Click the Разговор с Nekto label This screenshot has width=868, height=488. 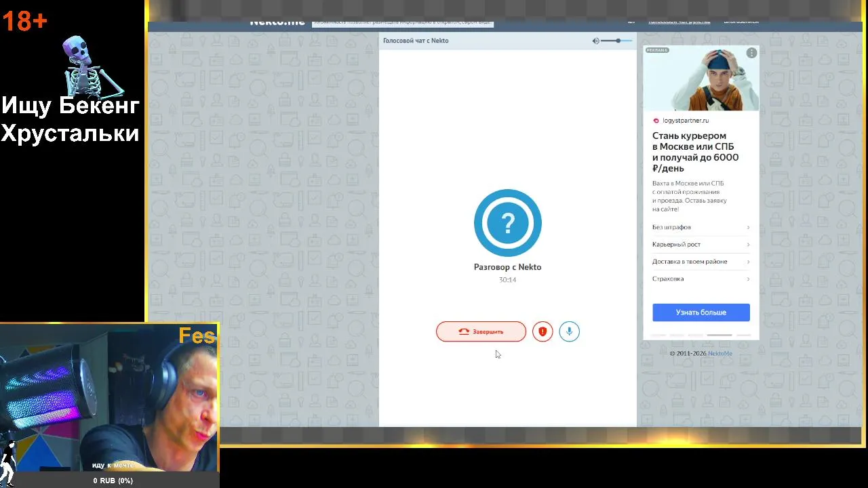tap(507, 267)
